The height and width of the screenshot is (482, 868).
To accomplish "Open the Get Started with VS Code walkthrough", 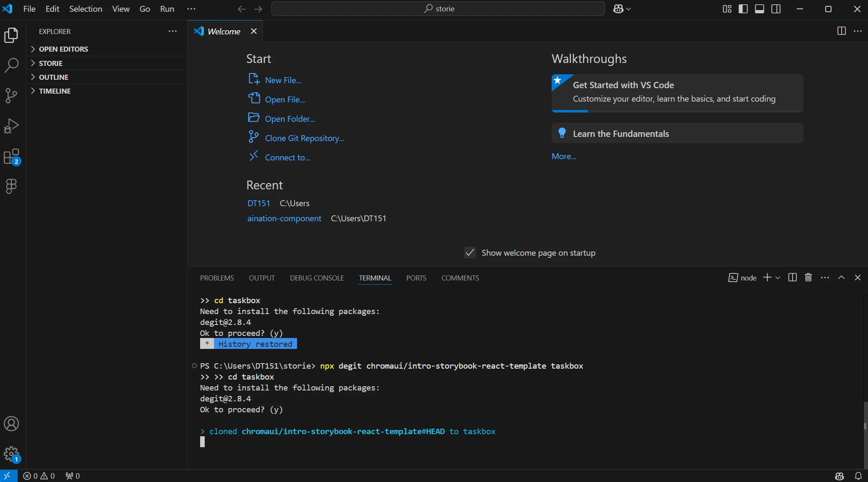I will (678, 93).
